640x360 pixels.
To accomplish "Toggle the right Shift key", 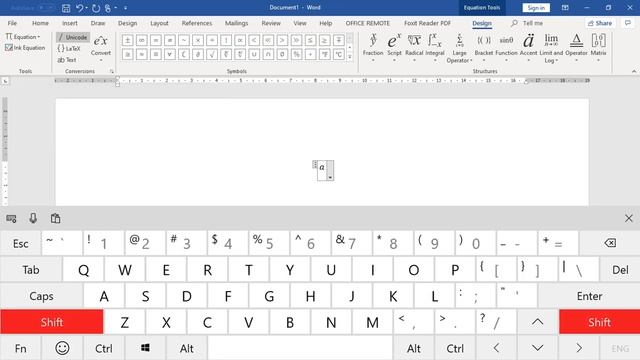I will 599,322.
